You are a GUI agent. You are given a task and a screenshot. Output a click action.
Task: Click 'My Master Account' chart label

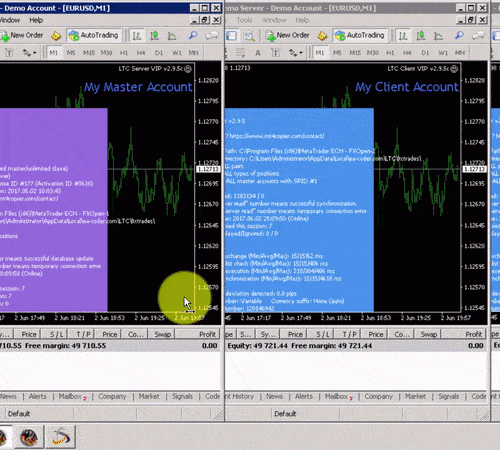tap(138, 87)
